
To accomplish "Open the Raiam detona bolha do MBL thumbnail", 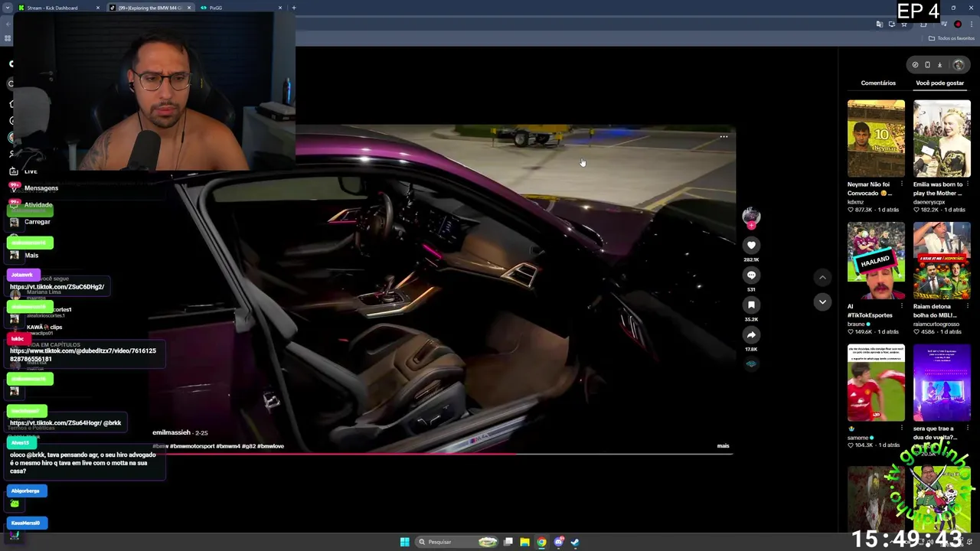I will 942,260.
